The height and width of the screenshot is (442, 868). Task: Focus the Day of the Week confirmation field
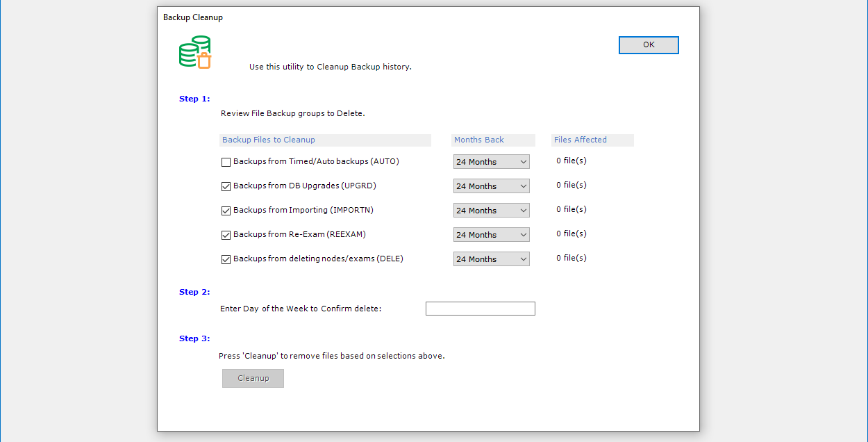tap(480, 309)
